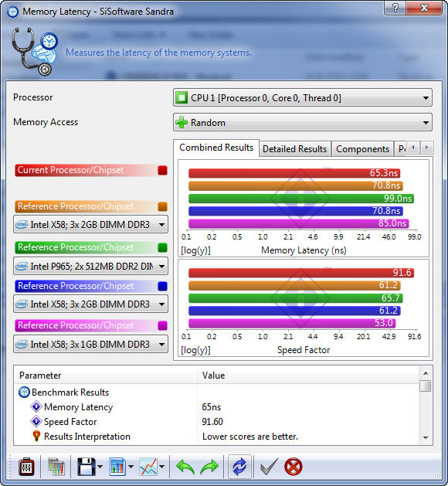This screenshot has height=486, width=448.
Task: Click the red 91.6 speed factor bar
Action: 300,273
